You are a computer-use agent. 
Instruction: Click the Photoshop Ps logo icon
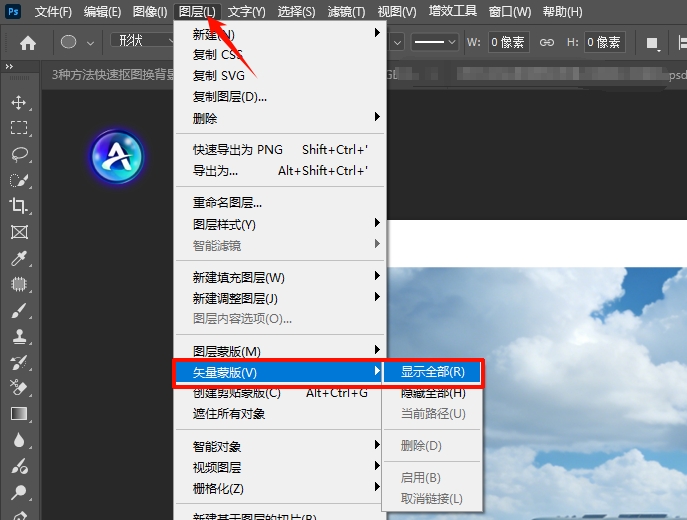pyautogui.click(x=13, y=11)
